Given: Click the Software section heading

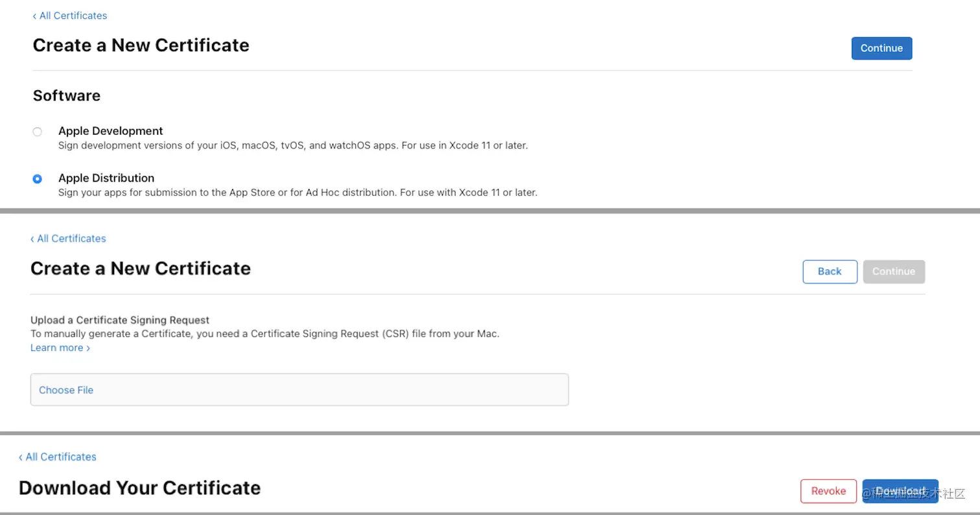Looking at the screenshot, I should (67, 95).
